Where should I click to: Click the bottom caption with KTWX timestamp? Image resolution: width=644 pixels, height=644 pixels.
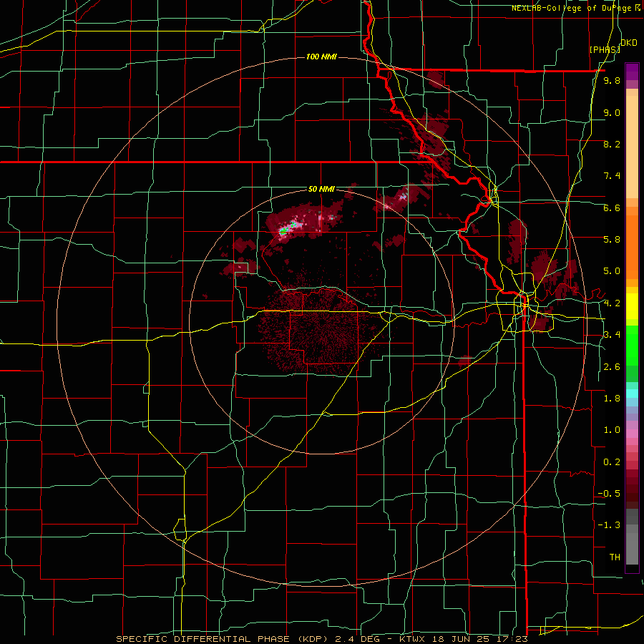click(x=322, y=639)
